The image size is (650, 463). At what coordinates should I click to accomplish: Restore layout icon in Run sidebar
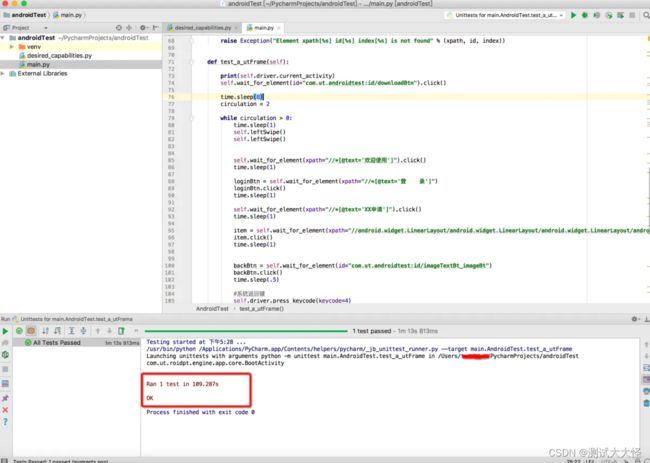coord(5,383)
